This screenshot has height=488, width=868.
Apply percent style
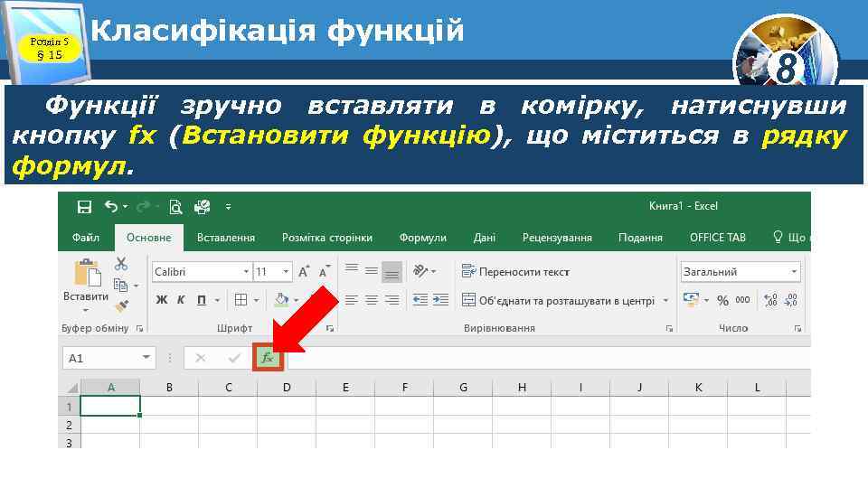tap(722, 300)
